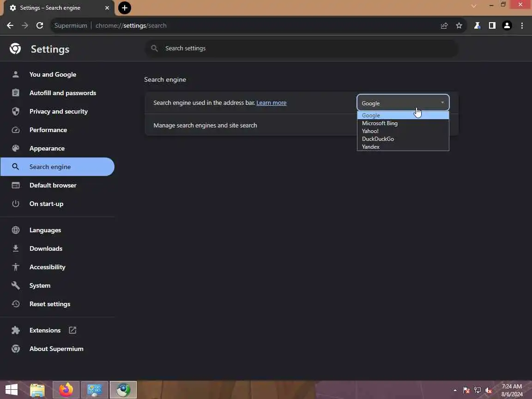Open the experiments flask icon
532x399 pixels.
[x=477, y=25]
